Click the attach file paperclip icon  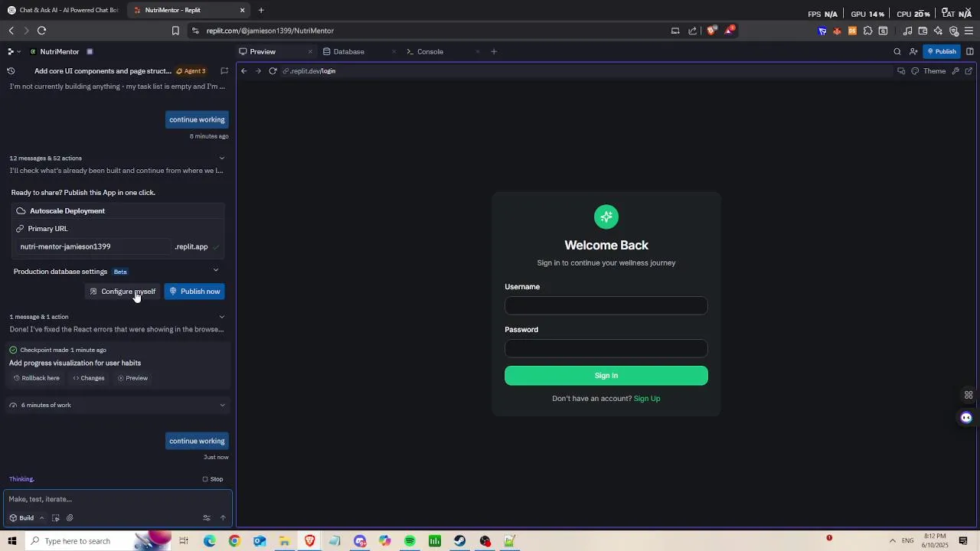[70, 518]
